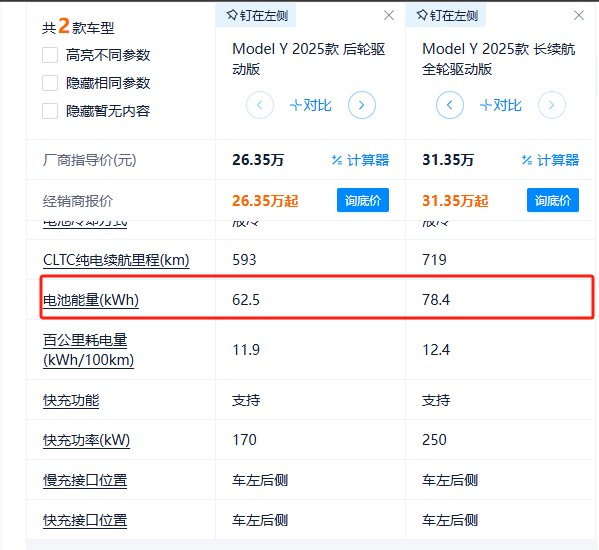Go to previous model for 长续航全轮驱动版 column
The image size is (599, 550).
point(450,105)
